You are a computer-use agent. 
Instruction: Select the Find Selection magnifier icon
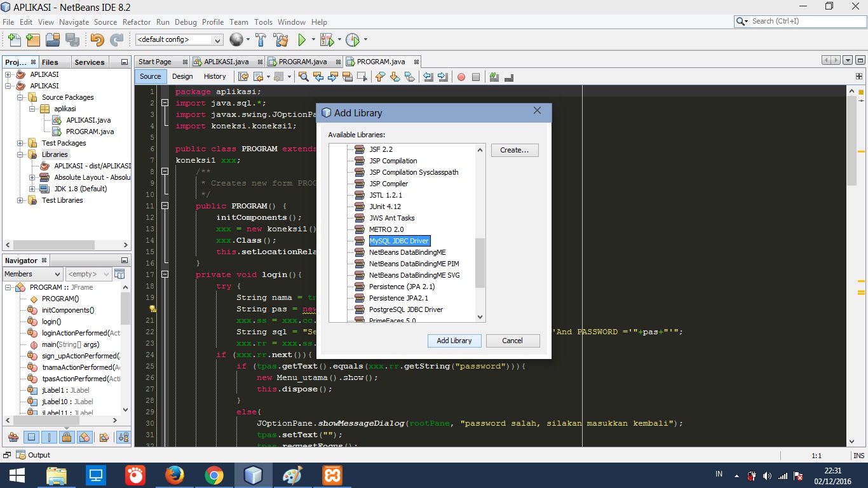click(304, 76)
